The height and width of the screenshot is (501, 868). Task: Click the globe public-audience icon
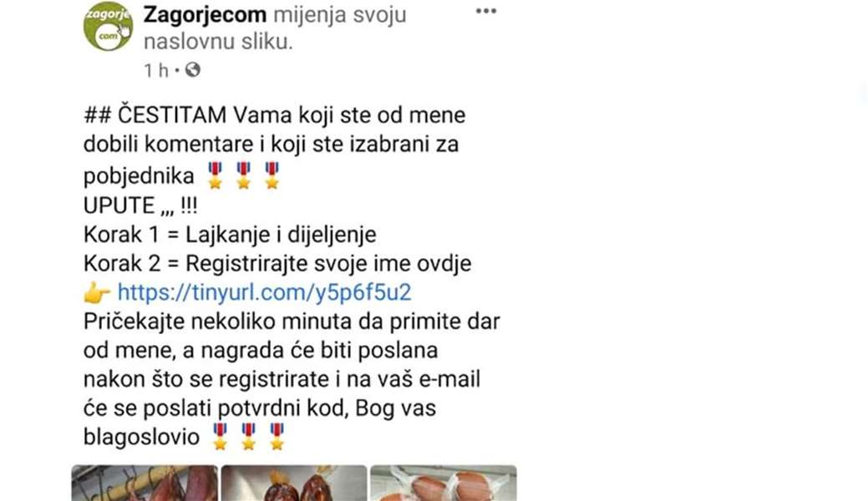pyautogui.click(x=192, y=70)
